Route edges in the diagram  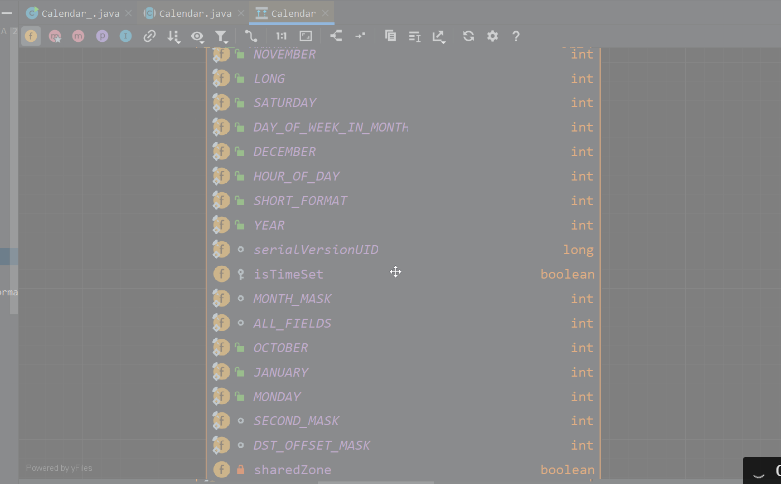pos(360,36)
